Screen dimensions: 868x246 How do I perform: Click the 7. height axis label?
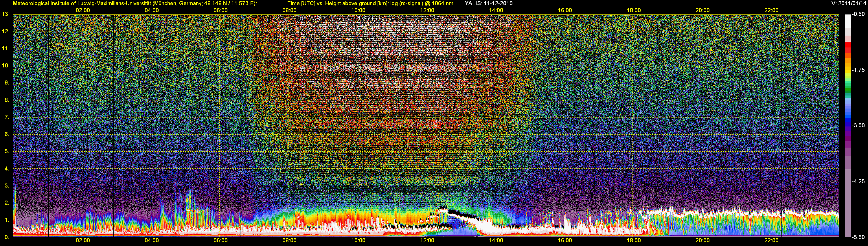(x=7, y=117)
